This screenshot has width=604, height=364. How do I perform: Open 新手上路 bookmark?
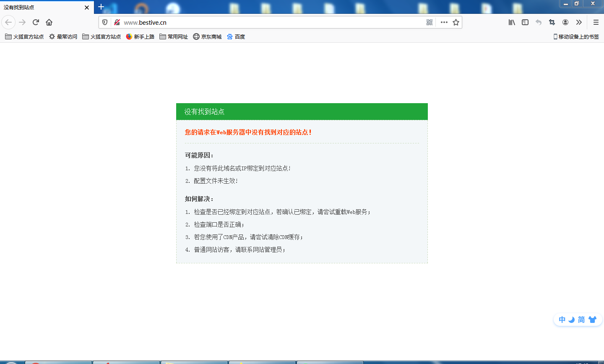[140, 36]
